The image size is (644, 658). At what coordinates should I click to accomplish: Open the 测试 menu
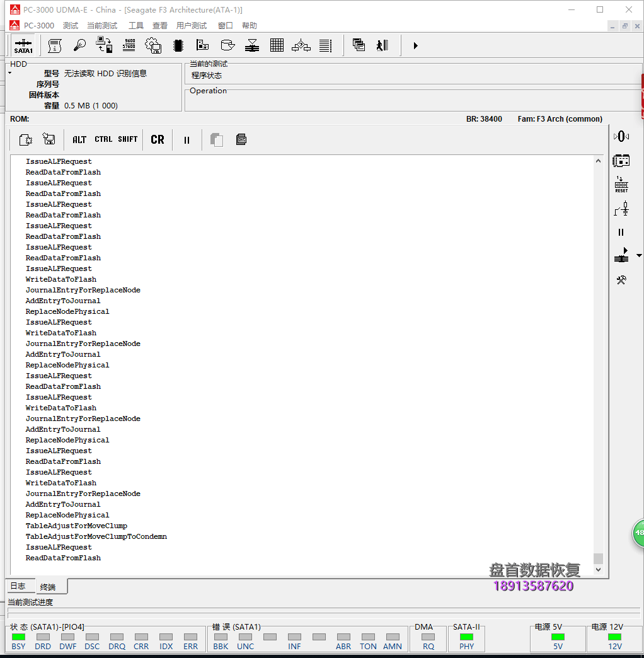71,26
